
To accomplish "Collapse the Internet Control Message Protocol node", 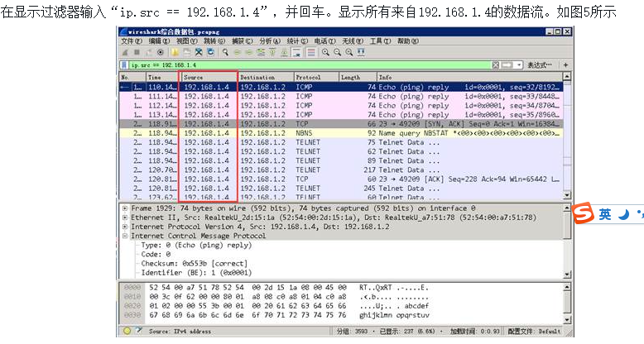I will coord(125,236).
